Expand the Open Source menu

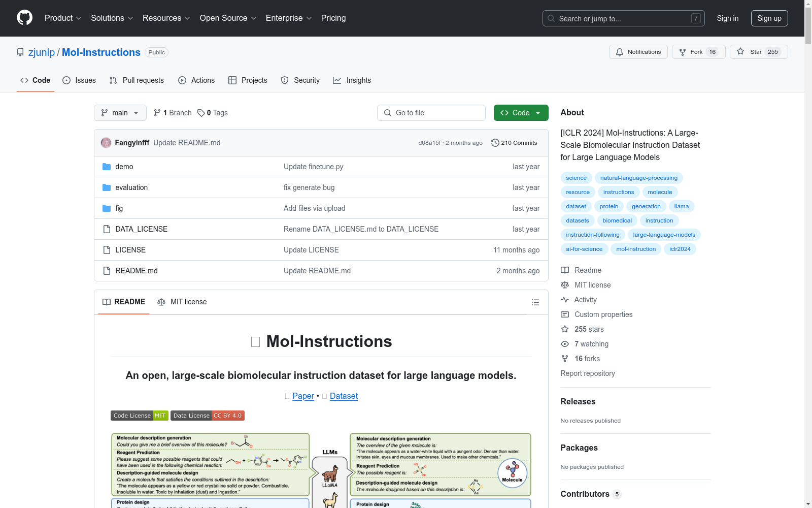point(228,18)
